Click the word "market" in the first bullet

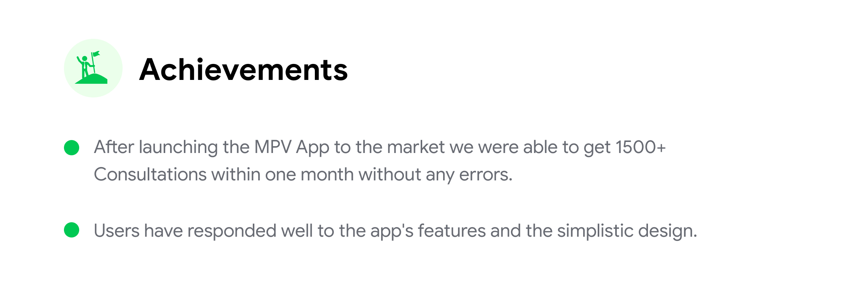click(x=416, y=147)
